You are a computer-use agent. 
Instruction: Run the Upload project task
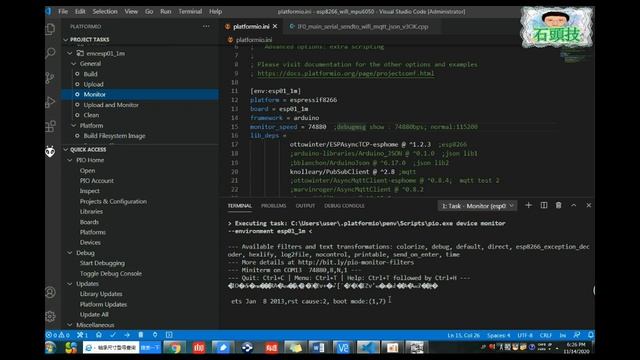point(93,84)
